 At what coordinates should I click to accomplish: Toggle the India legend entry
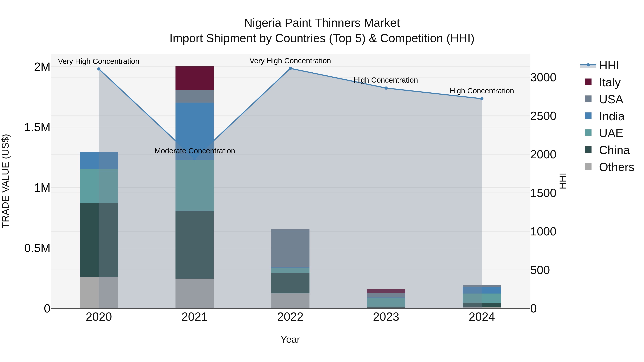(x=604, y=116)
